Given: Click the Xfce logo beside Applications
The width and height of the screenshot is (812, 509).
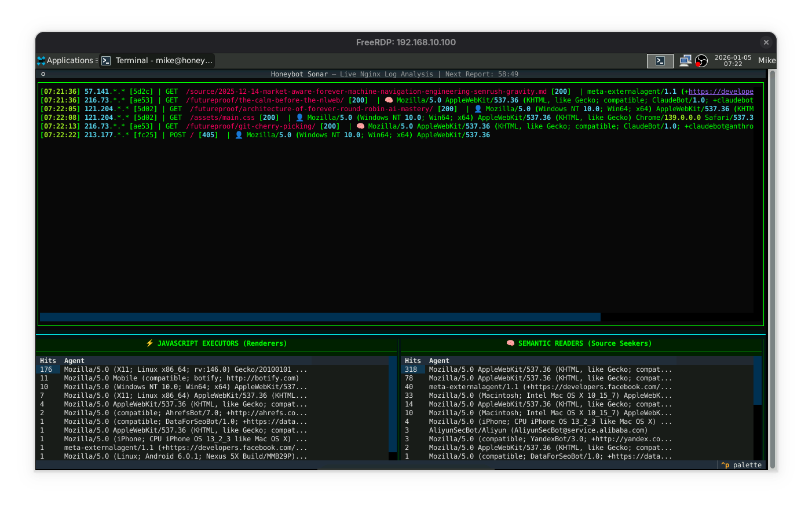Looking at the screenshot, I should point(41,60).
